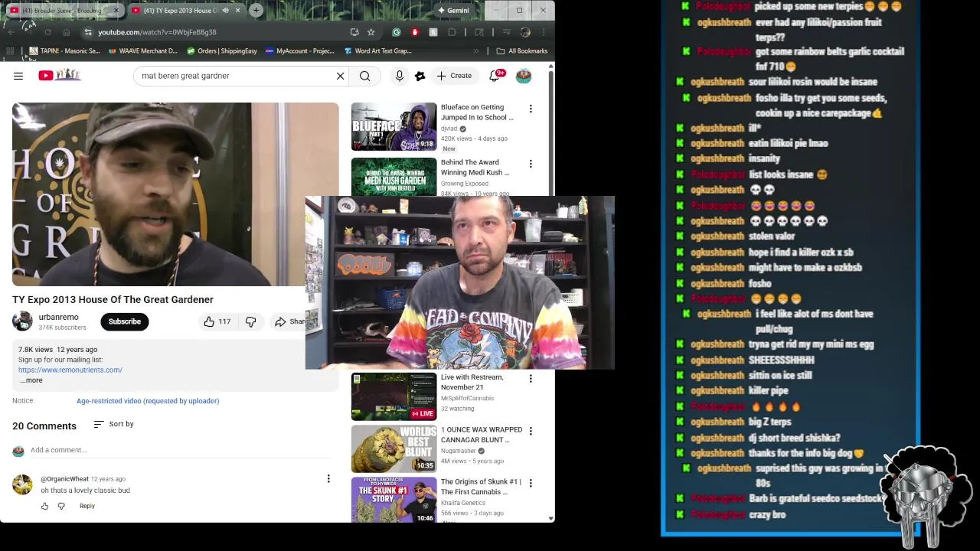The width and height of the screenshot is (980, 551).
Task: Click the youtube.com address bar URL
Action: click(x=157, y=32)
